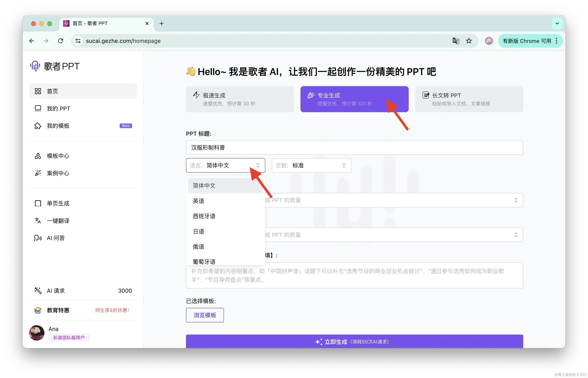
Task: Reload the page with refresh icon
Action: click(x=61, y=41)
